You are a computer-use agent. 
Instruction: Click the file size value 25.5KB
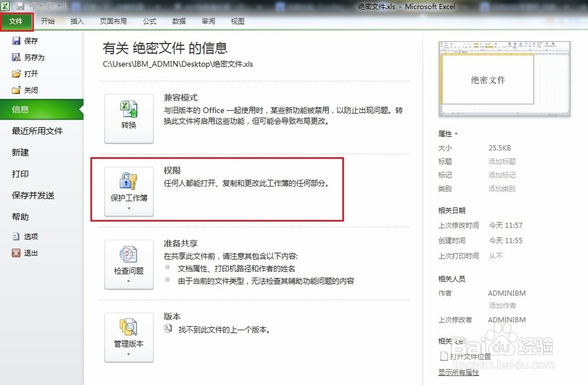[x=499, y=148]
